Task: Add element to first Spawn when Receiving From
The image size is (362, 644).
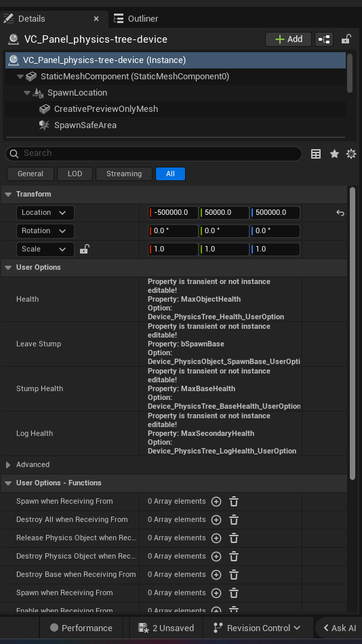Action: tap(216, 502)
